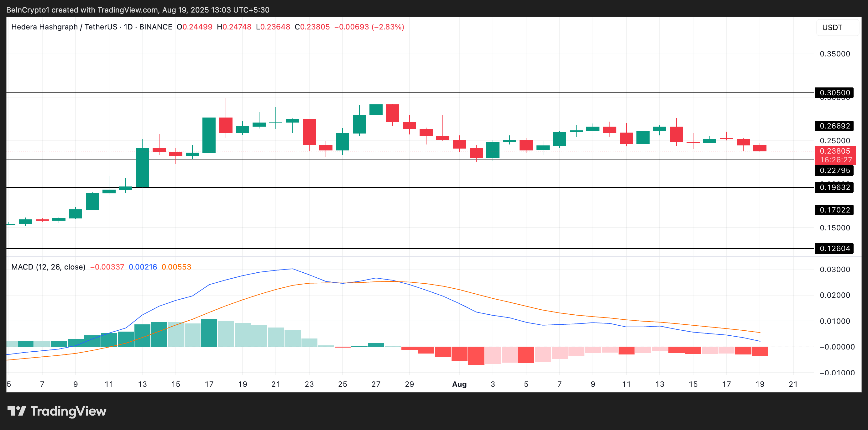Click the red histogram value −0.00337
868x430 pixels.
tap(107, 267)
